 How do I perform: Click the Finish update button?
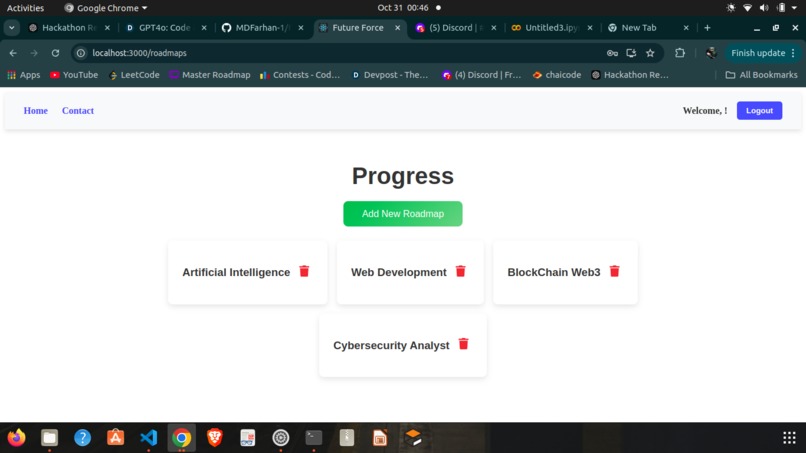coord(758,53)
